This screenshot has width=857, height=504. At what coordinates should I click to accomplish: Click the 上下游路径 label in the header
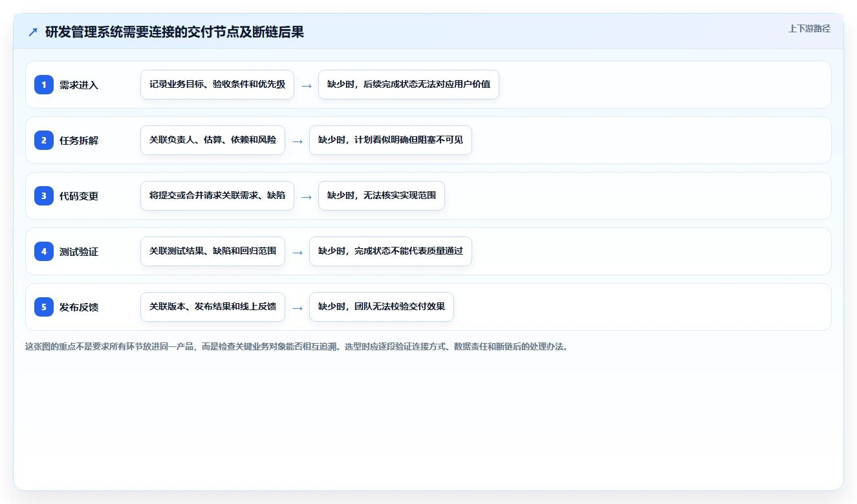point(809,28)
